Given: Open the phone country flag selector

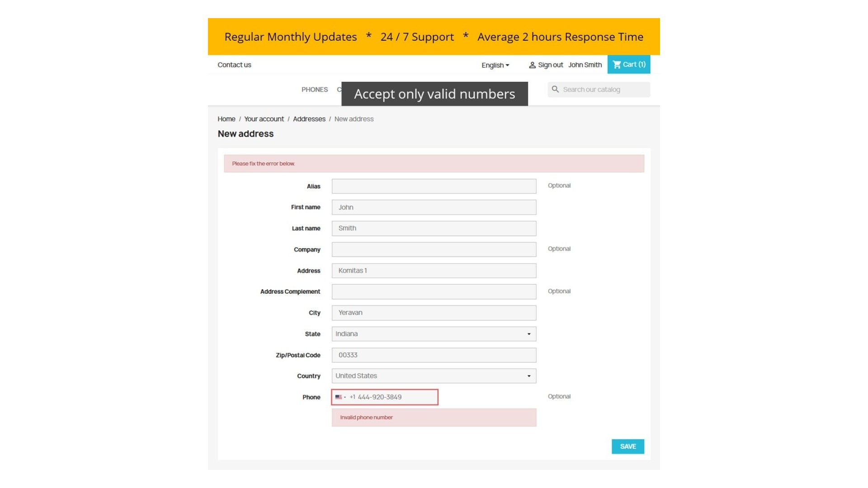Looking at the screenshot, I should [x=340, y=397].
